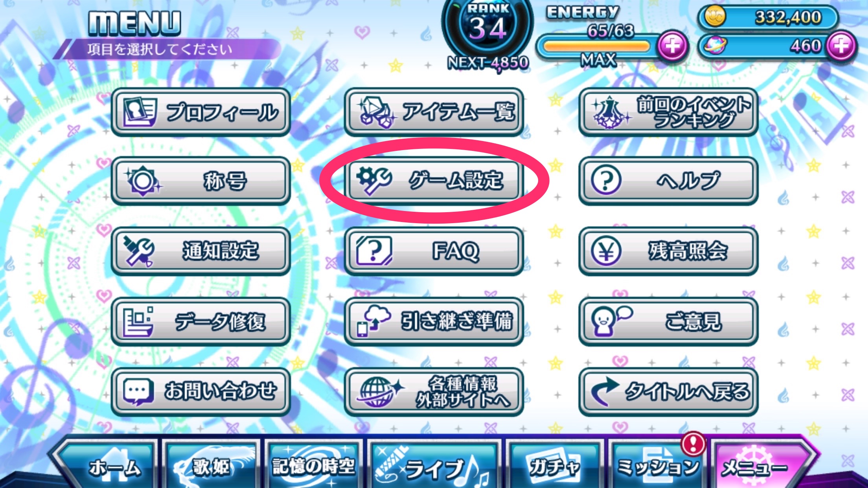The width and height of the screenshot is (868, 488).
Task: Open the 引き継ぎ準備 transfer preparation
Action: tap(434, 321)
